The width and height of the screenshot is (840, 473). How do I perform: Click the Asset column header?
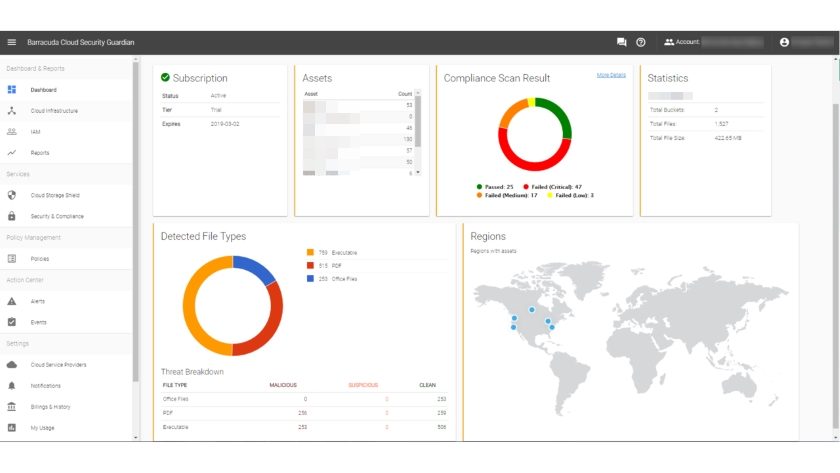(311, 94)
